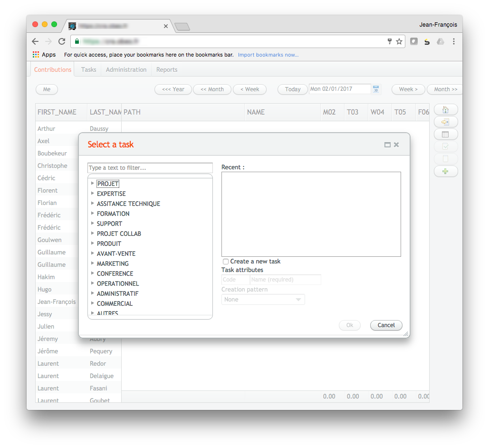The width and height of the screenshot is (489, 448).
Task: Expand the PROJET tree node
Action: [92, 183]
